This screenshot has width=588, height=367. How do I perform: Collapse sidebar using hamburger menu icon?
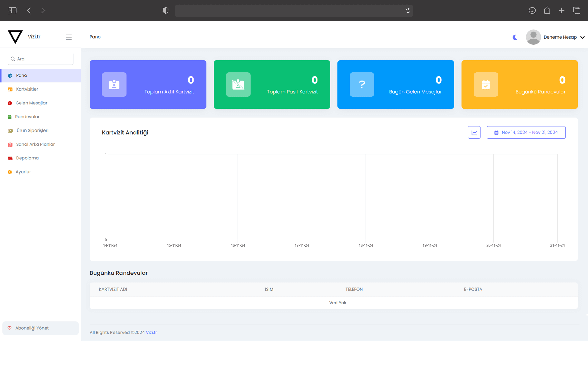pos(69,37)
